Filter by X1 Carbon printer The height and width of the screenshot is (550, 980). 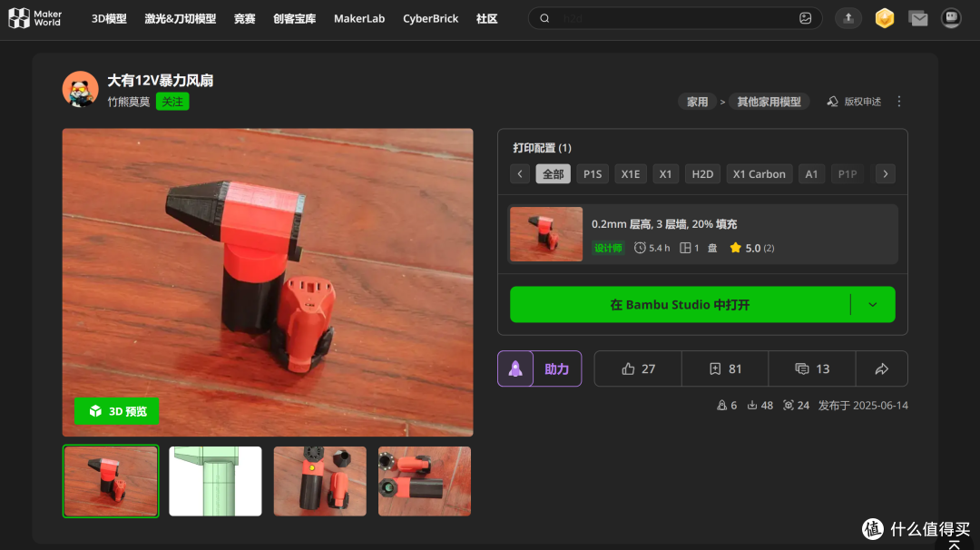coord(759,173)
